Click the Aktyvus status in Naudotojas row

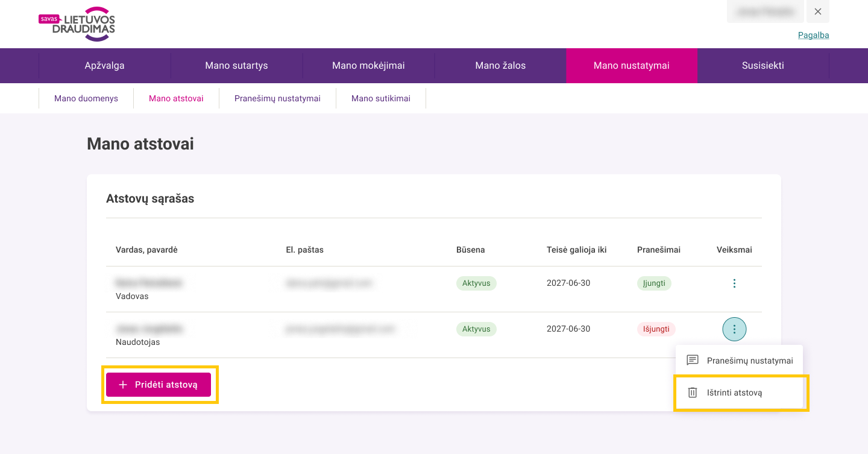(x=476, y=329)
